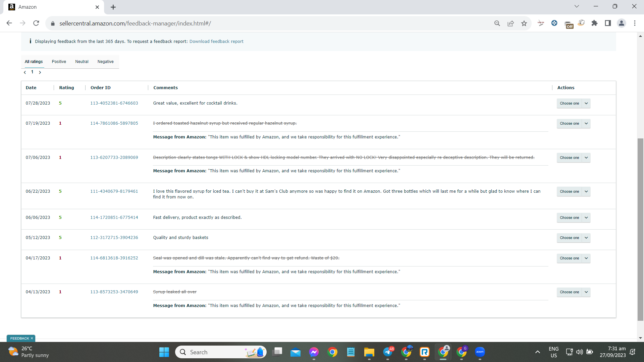
Task: Open volume speaker control in tray
Action: pos(579,352)
